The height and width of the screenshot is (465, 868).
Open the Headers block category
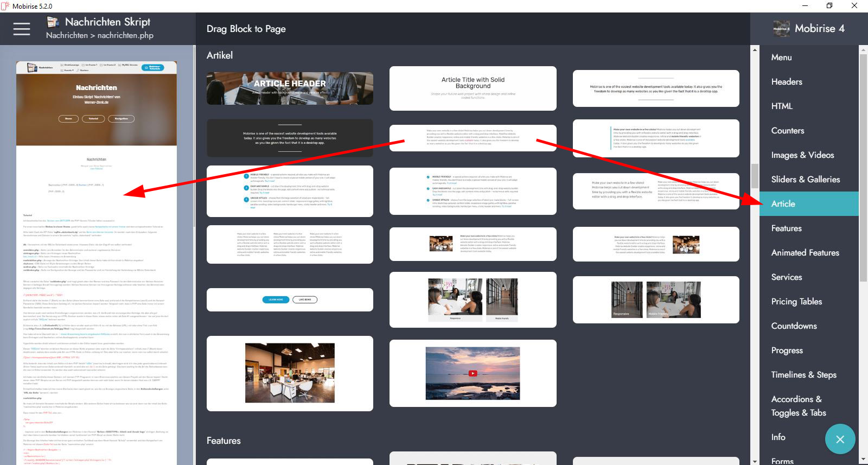coord(787,81)
